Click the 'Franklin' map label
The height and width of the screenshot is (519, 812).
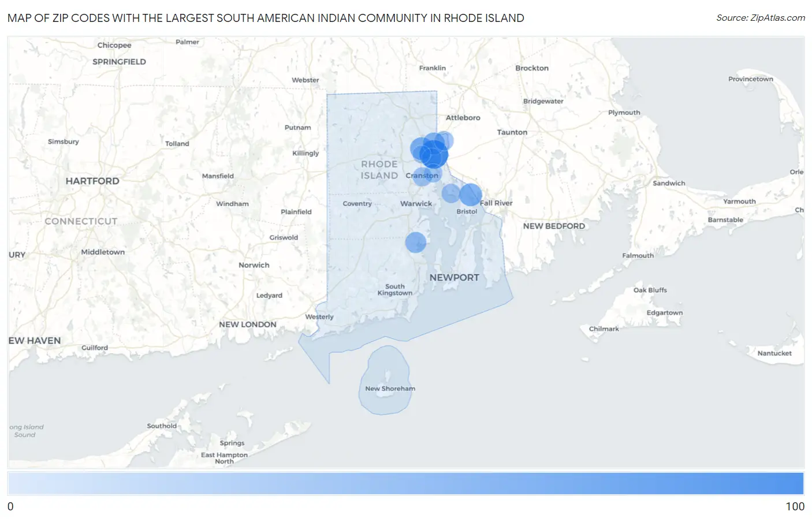coord(432,68)
